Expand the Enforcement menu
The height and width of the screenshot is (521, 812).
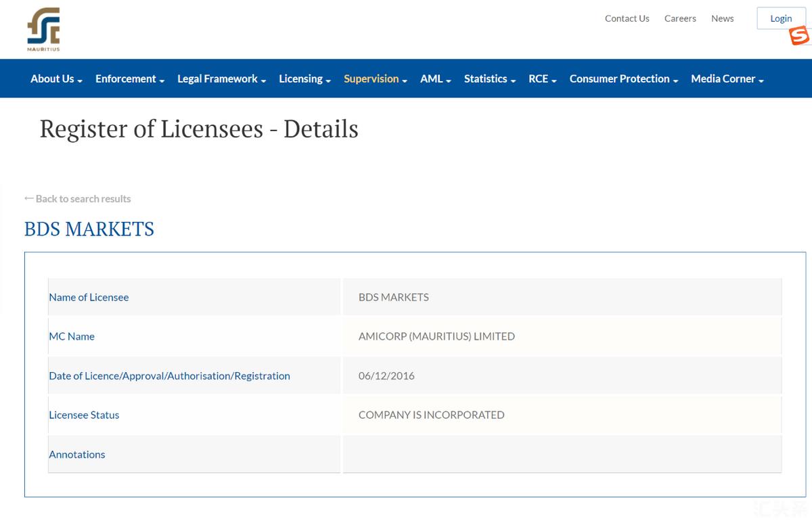(130, 78)
